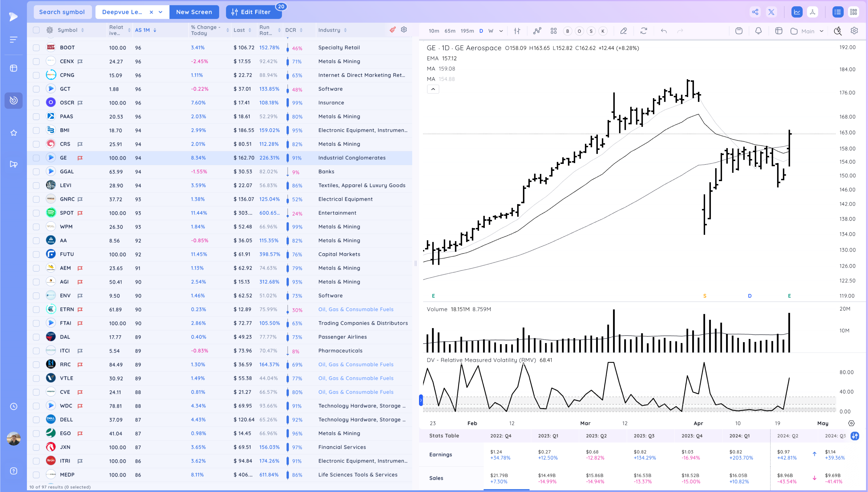Close the Deepvue Le... screen with X
This screenshot has width=868, height=492.
[x=151, y=12]
